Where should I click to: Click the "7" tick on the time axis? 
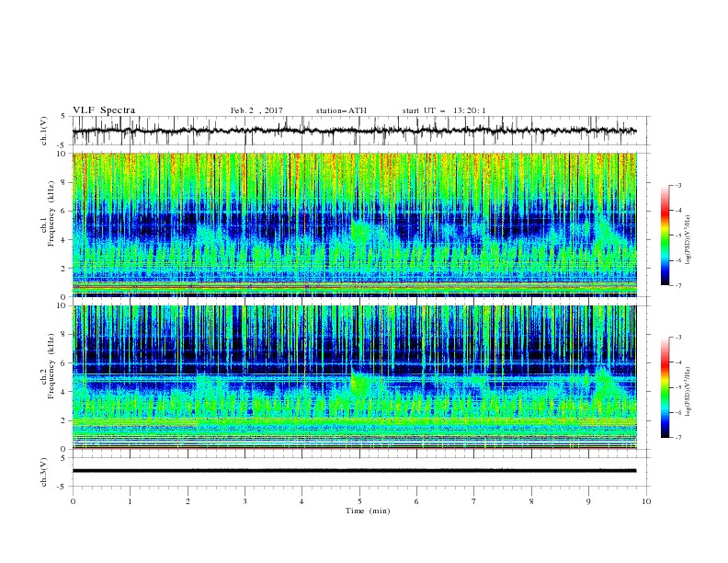[473, 501]
